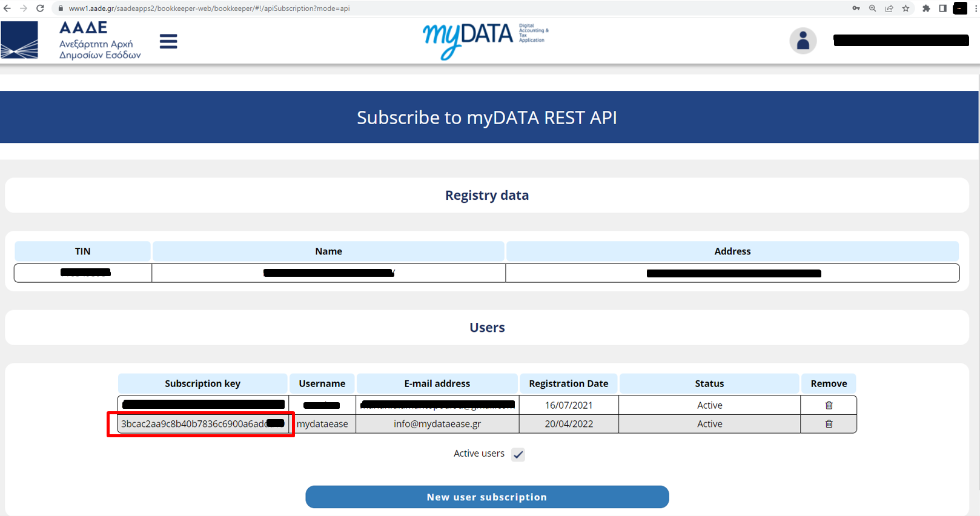Toggle the Active users checkbox

[x=518, y=454]
